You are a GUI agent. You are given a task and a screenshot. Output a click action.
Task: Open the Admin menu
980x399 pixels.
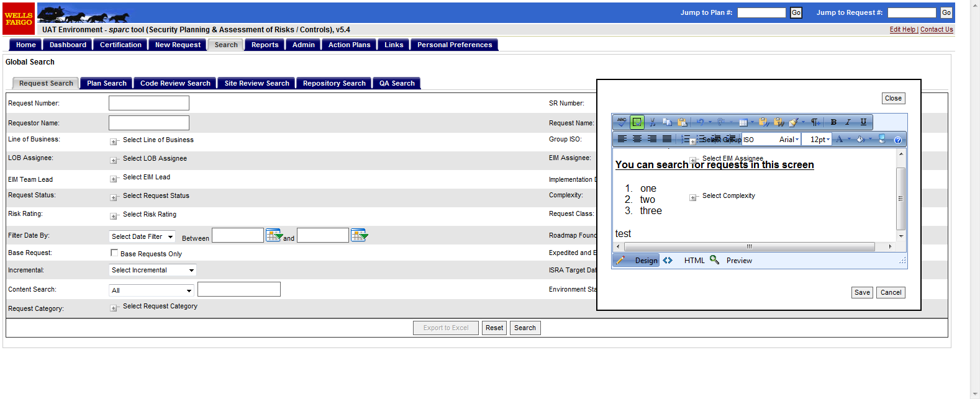(304, 45)
